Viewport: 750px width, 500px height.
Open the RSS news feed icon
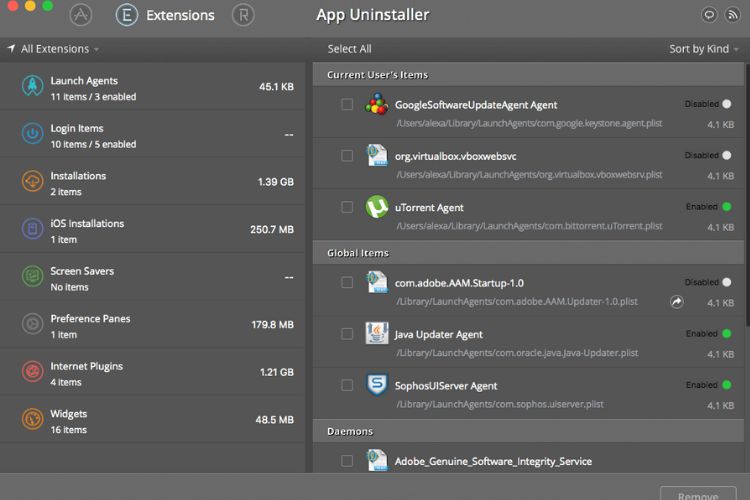732,15
